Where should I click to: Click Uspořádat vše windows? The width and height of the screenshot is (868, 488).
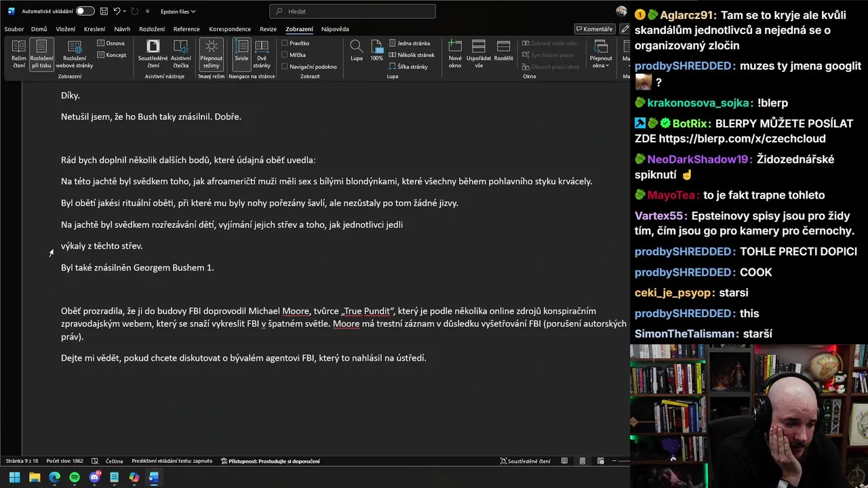point(479,54)
